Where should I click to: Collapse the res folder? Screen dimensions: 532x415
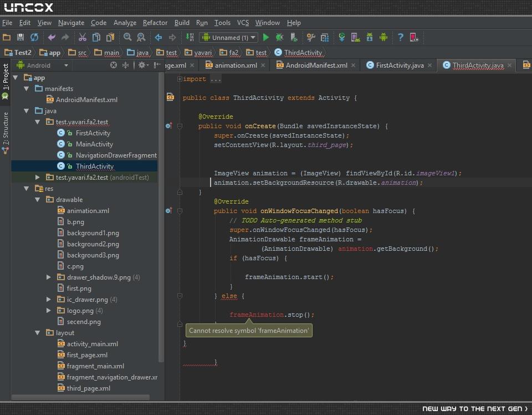(x=27, y=189)
